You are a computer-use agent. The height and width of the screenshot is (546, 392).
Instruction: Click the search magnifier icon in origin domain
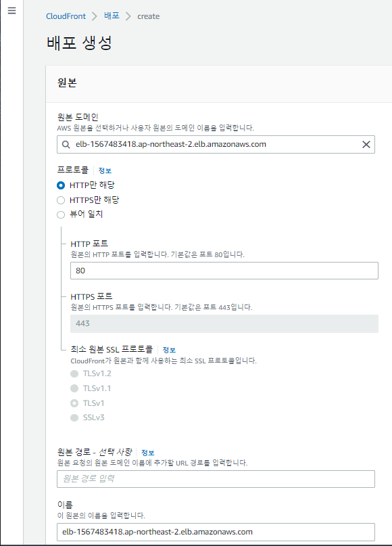[66, 145]
